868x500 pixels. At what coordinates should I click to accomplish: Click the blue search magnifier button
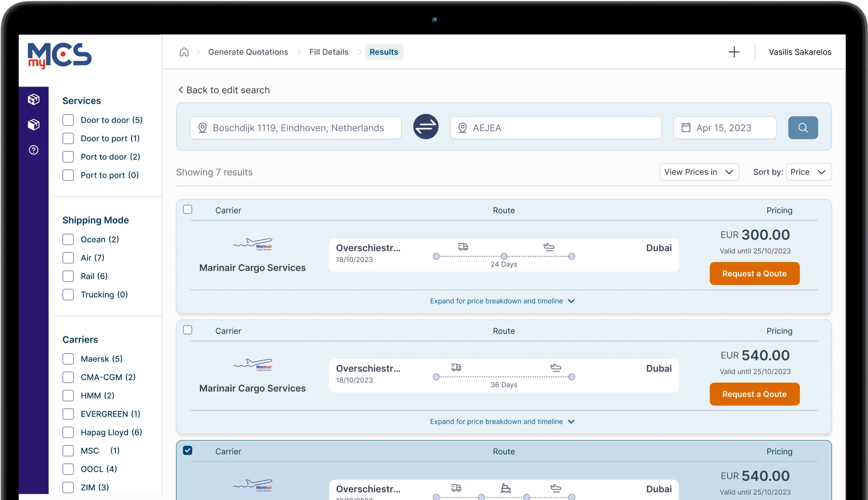tap(803, 128)
